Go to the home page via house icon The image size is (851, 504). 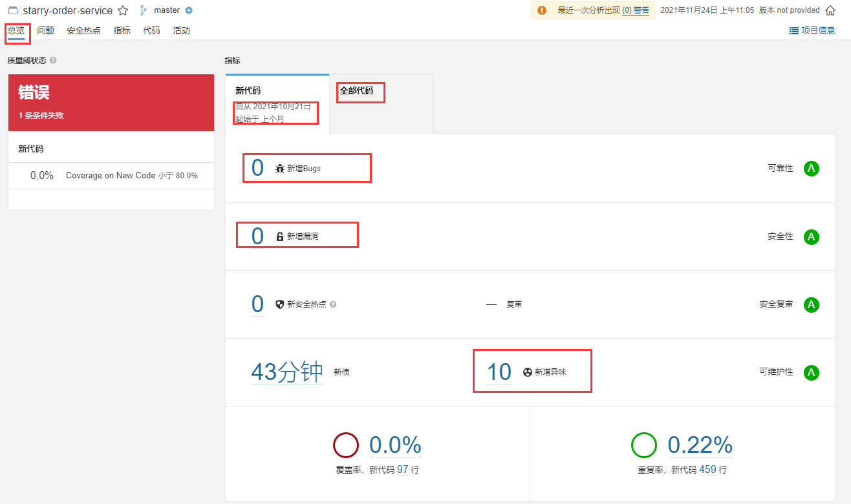pyautogui.click(x=830, y=10)
